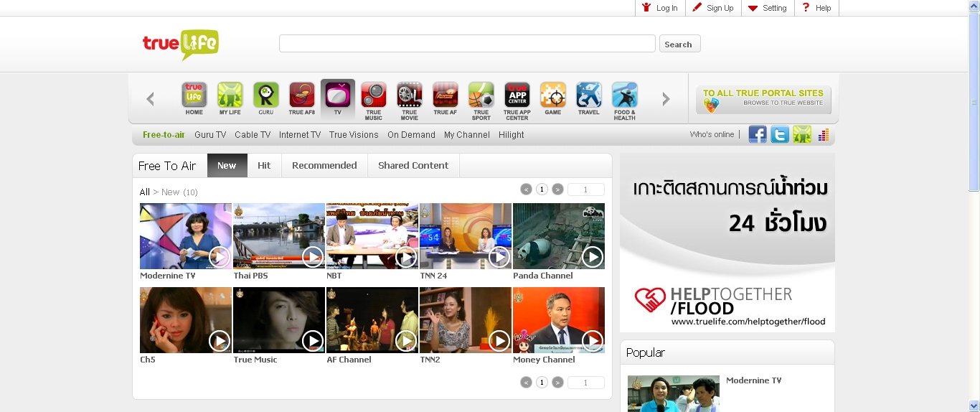Open the True Music channel thumbnail
This screenshot has height=412, width=980.
point(279,320)
